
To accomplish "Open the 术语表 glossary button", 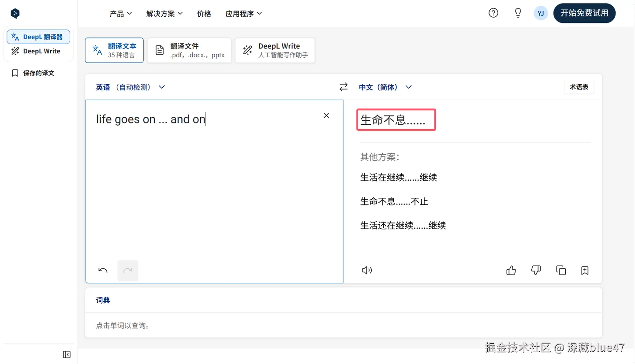I will pyautogui.click(x=579, y=87).
